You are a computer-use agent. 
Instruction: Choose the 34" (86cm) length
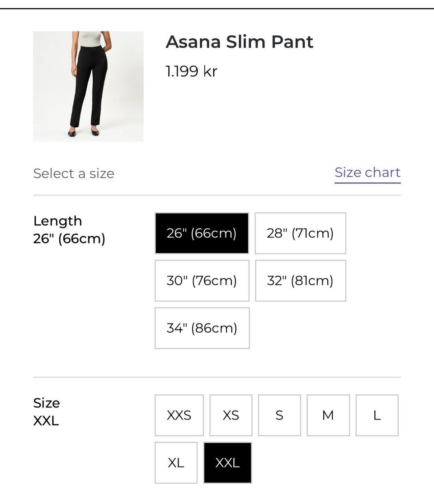coord(202,328)
